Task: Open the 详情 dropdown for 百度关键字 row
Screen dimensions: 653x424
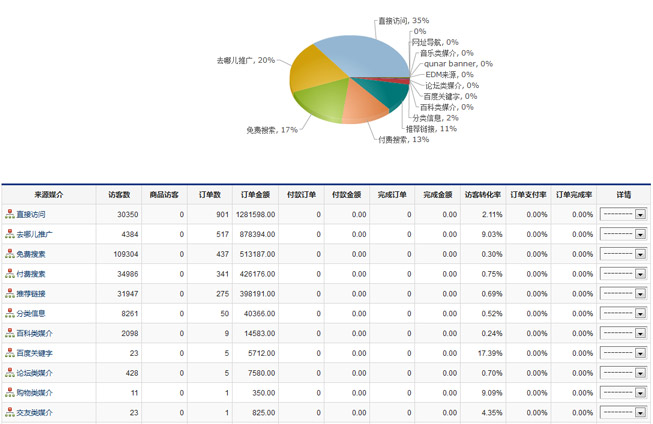Action: (623, 353)
